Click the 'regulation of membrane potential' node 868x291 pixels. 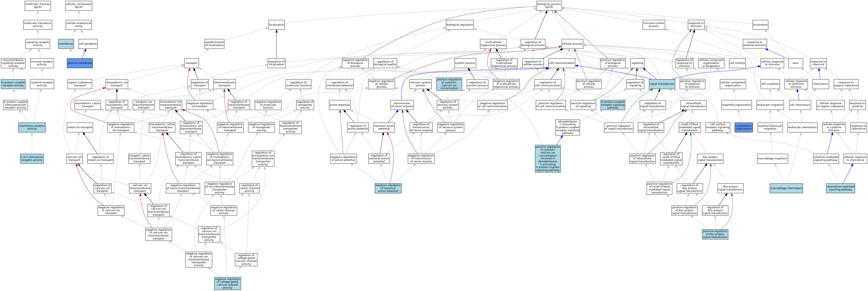coord(340,84)
